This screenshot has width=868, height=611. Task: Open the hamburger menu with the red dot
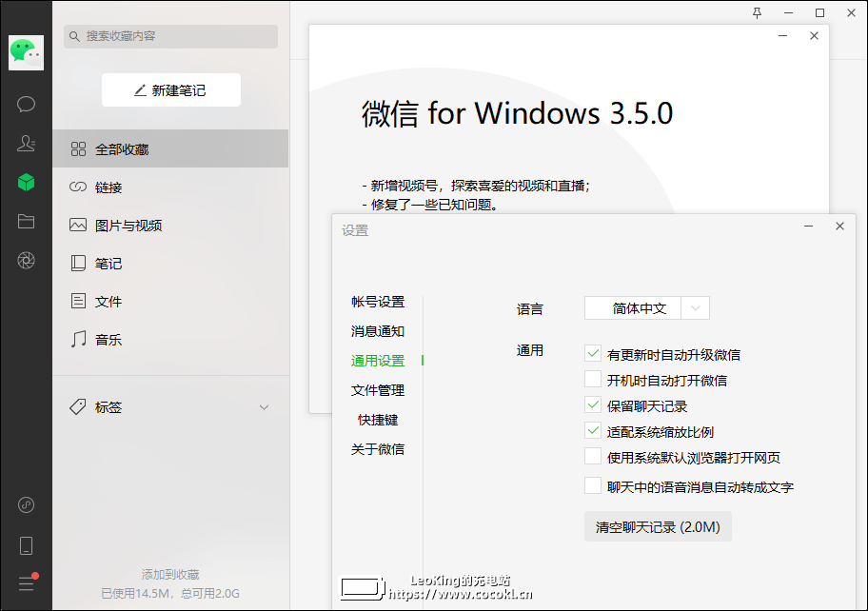click(x=26, y=583)
